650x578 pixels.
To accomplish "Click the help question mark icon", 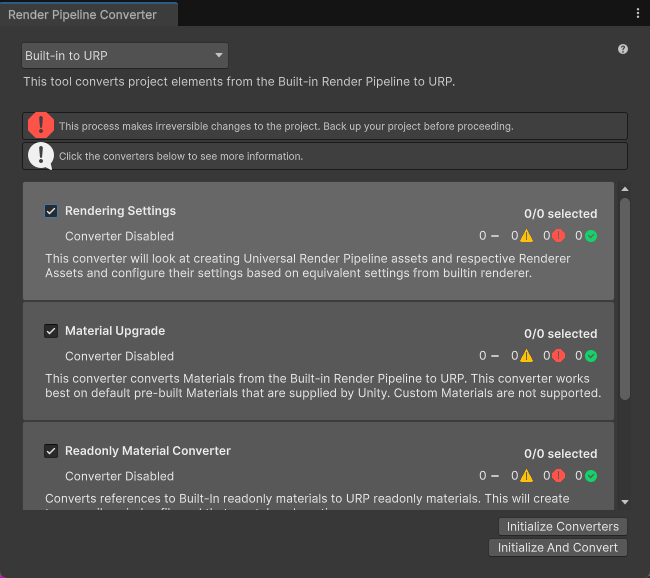I will tap(623, 49).
